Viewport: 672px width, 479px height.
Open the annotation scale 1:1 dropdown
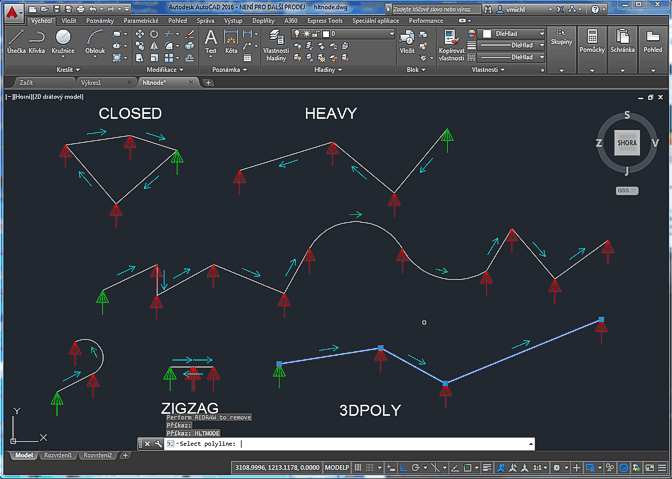tap(540, 467)
